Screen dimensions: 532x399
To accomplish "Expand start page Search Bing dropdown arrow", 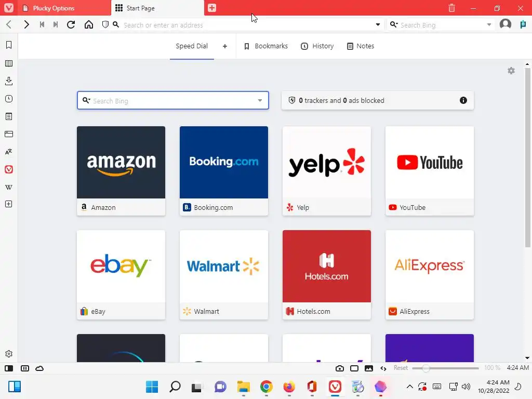I will (x=260, y=100).
